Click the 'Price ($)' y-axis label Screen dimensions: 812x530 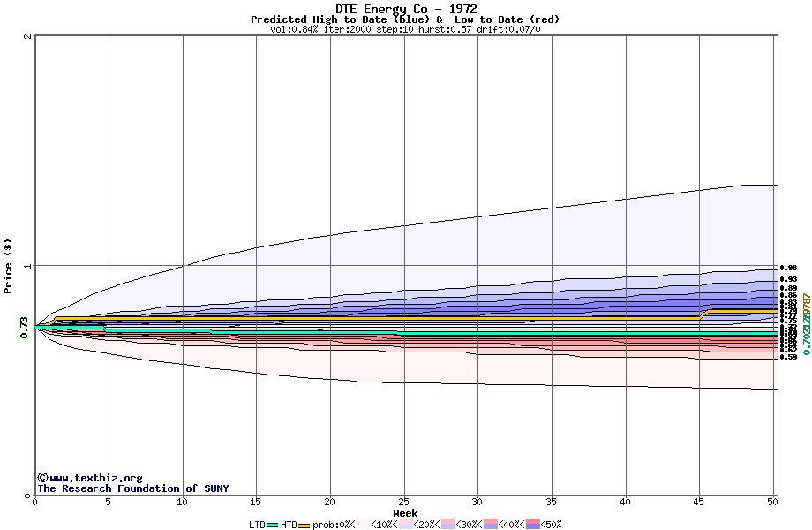click(x=8, y=266)
